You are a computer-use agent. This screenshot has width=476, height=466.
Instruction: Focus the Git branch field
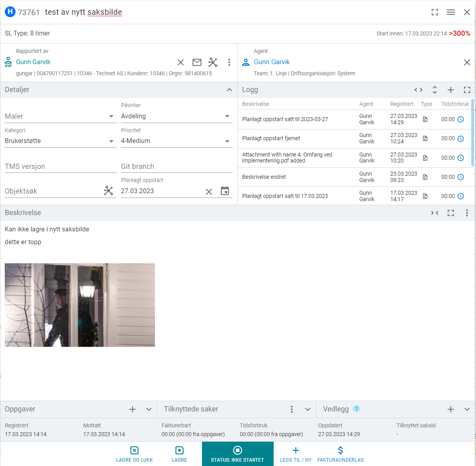click(x=177, y=166)
